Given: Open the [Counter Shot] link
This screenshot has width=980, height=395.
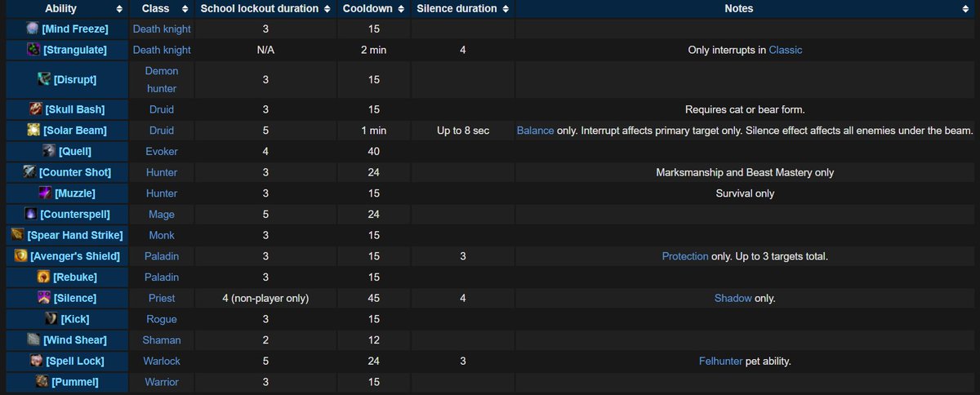Looking at the screenshot, I should [x=75, y=172].
